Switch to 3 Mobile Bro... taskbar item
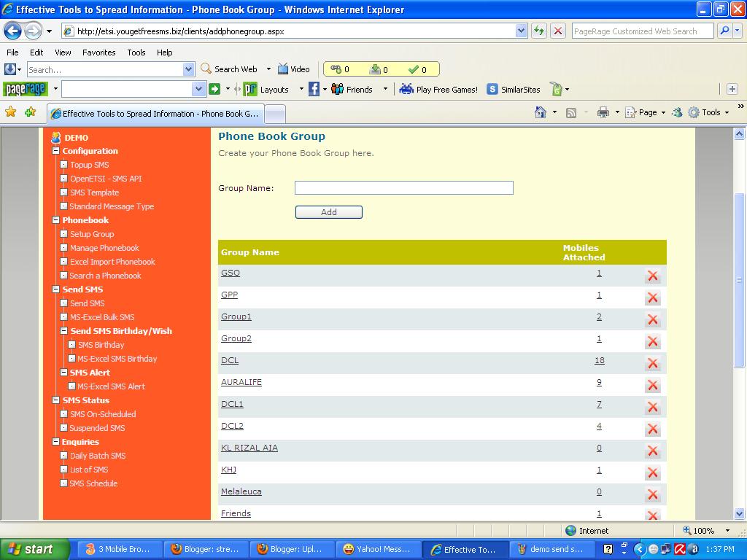The width and height of the screenshot is (747, 560). (x=120, y=549)
